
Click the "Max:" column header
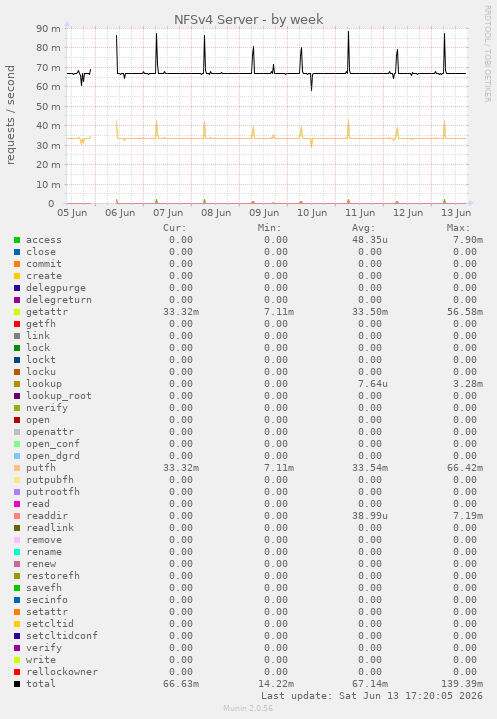458,228
